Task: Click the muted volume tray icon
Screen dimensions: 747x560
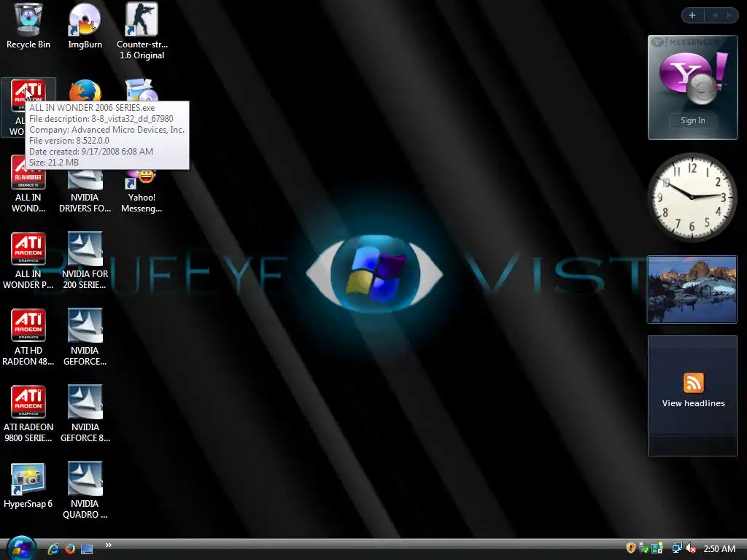Action: pyautogui.click(x=691, y=548)
